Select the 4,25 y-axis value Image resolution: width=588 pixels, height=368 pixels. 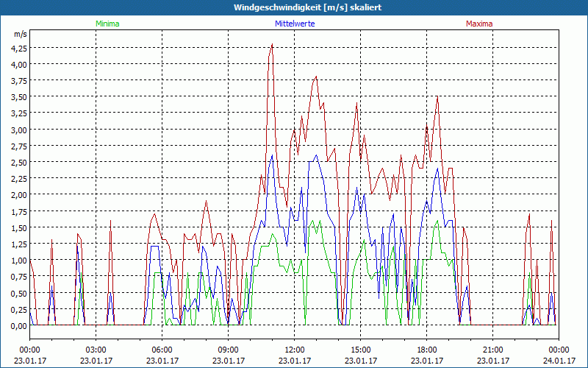pos(19,48)
